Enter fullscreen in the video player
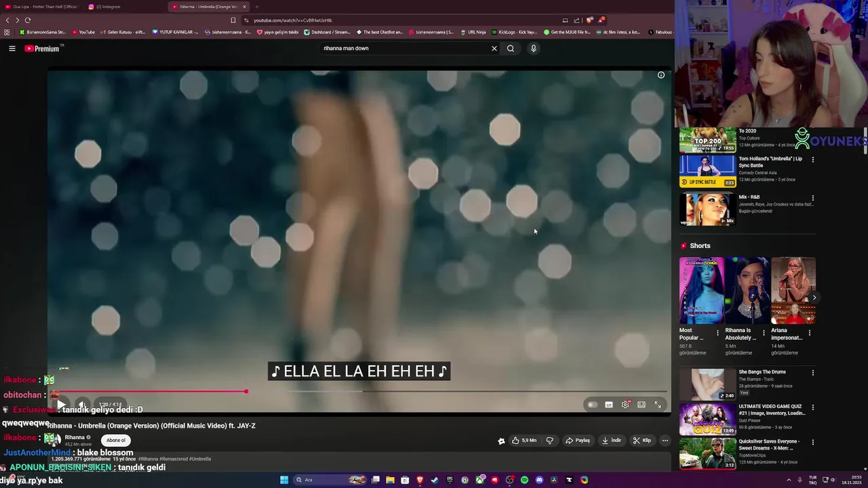Image resolution: width=868 pixels, height=488 pixels. 658,405
